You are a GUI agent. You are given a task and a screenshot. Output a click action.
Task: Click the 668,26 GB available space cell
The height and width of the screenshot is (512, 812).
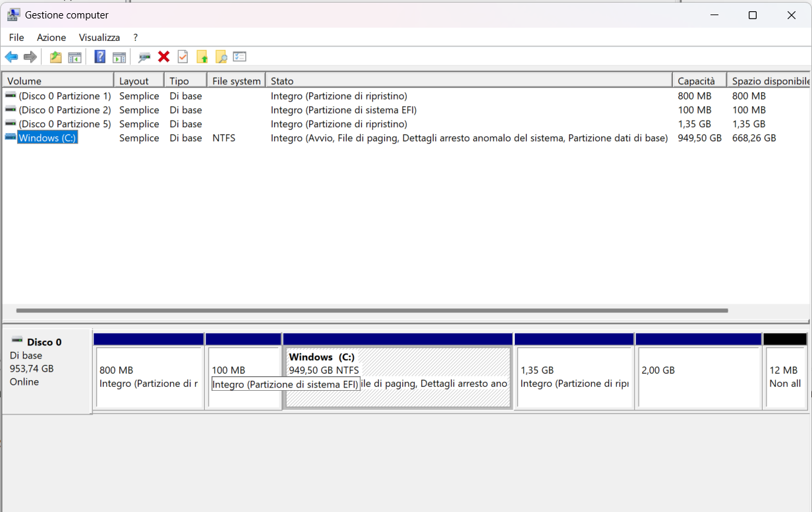754,138
